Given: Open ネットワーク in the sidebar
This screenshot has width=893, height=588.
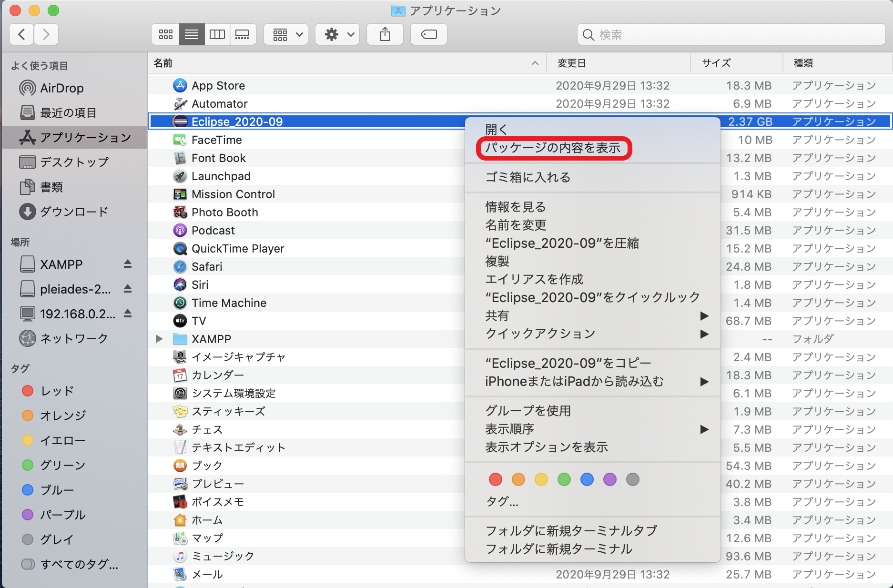Looking at the screenshot, I should point(64,338).
